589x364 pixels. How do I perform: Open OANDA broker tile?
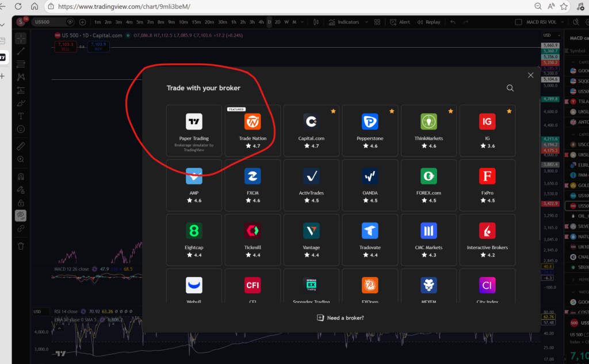click(370, 185)
